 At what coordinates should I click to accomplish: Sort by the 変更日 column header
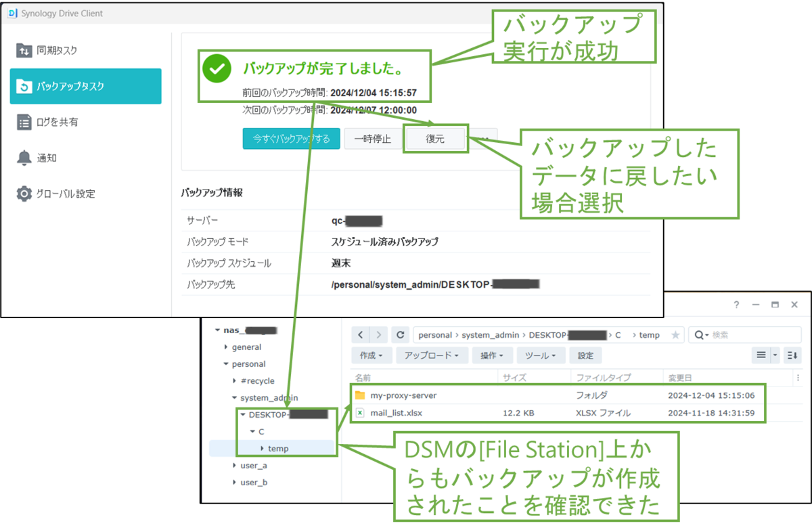point(727,378)
